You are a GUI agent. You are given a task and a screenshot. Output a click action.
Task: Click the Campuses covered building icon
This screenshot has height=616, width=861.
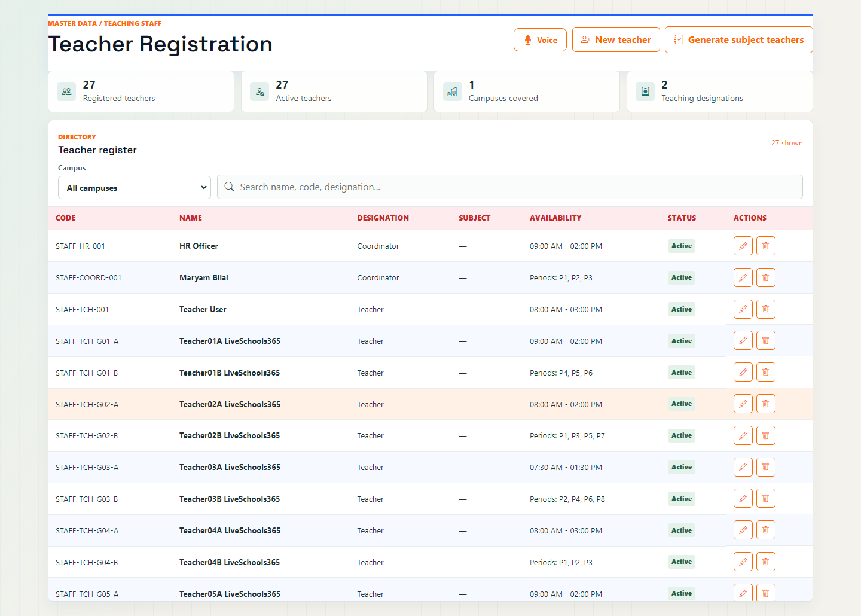click(x=453, y=92)
